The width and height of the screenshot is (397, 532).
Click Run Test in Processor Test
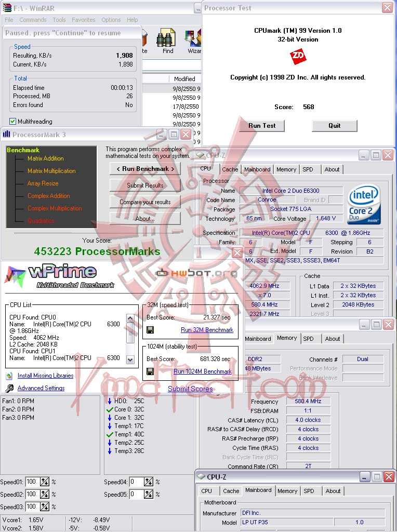point(262,126)
